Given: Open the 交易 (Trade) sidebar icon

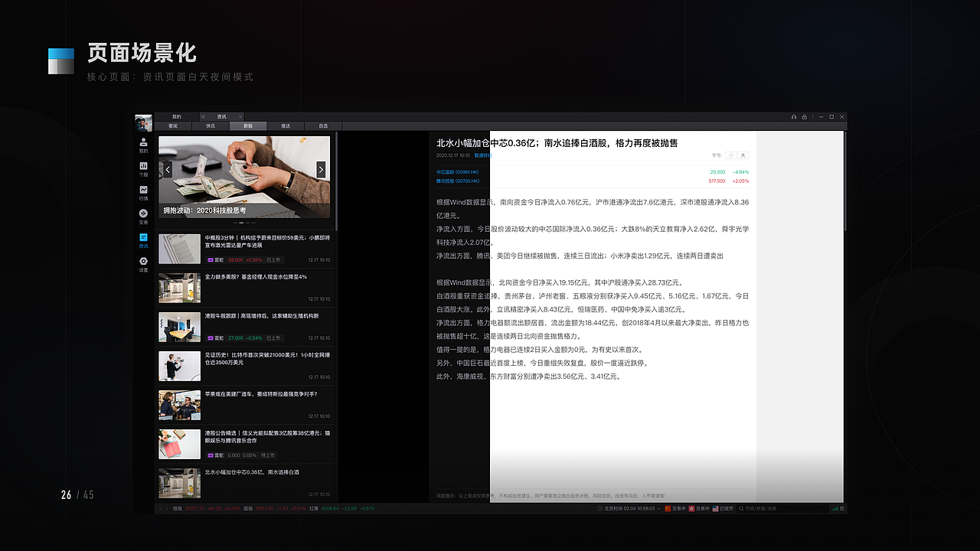Looking at the screenshot, I should (143, 217).
